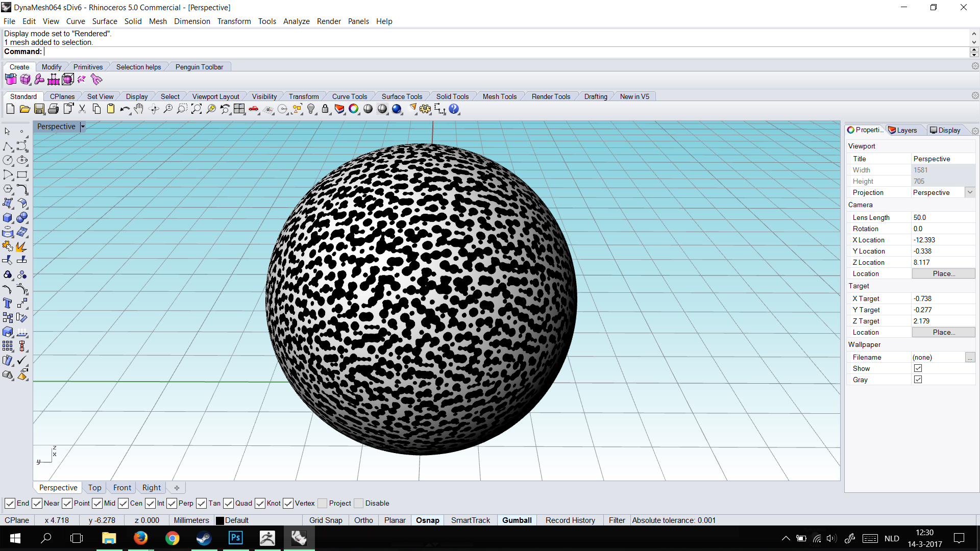Image resolution: width=980 pixels, height=551 pixels.
Task: Open the standard toolbar gear options
Action: [x=975, y=96]
